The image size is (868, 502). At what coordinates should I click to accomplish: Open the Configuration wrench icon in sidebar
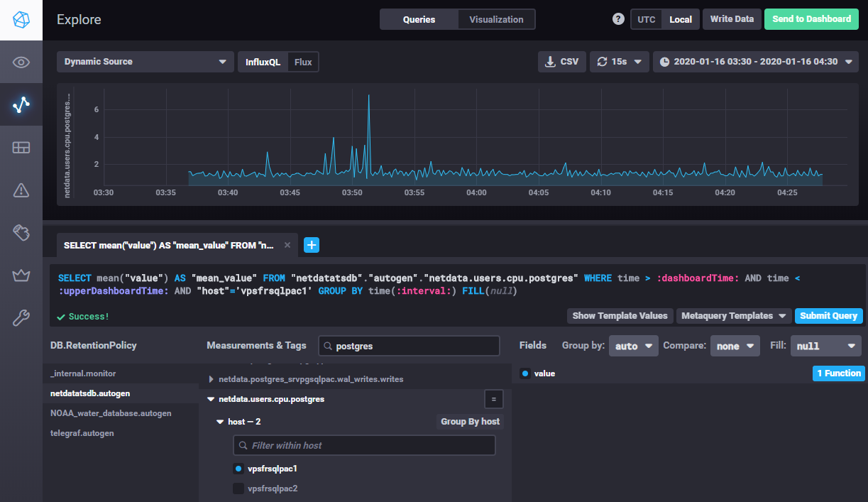(21, 317)
